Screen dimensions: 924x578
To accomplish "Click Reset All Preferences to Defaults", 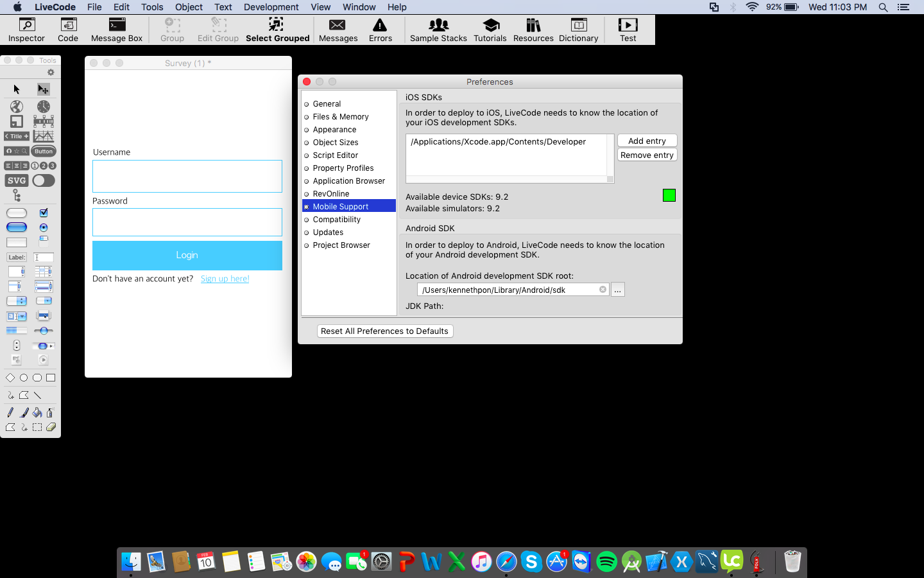I will coord(384,331).
